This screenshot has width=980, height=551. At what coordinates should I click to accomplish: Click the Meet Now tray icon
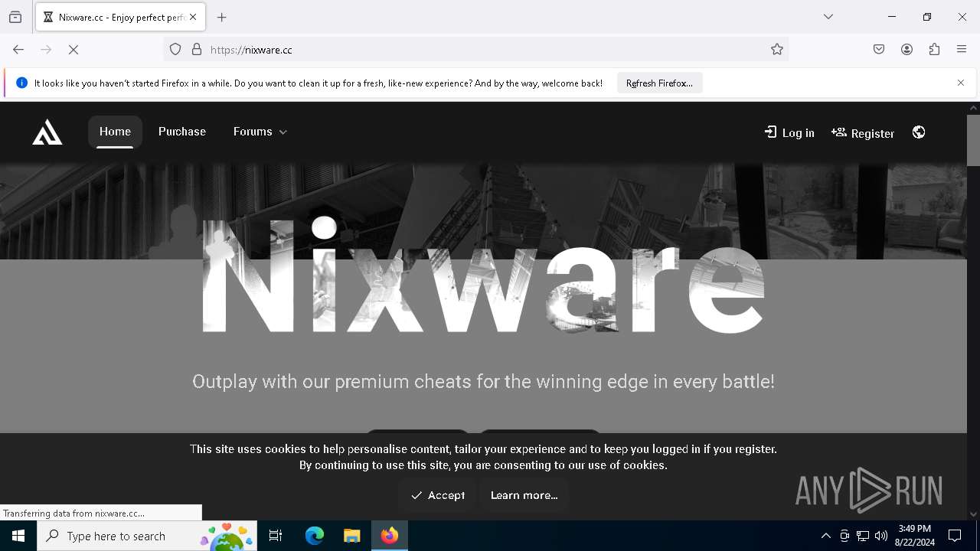tap(844, 536)
